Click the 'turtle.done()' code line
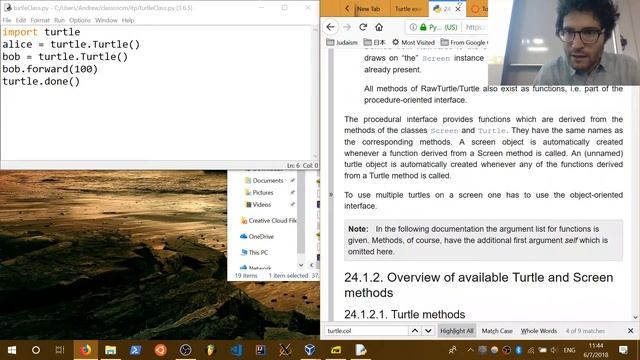The image size is (640, 360). click(41, 81)
